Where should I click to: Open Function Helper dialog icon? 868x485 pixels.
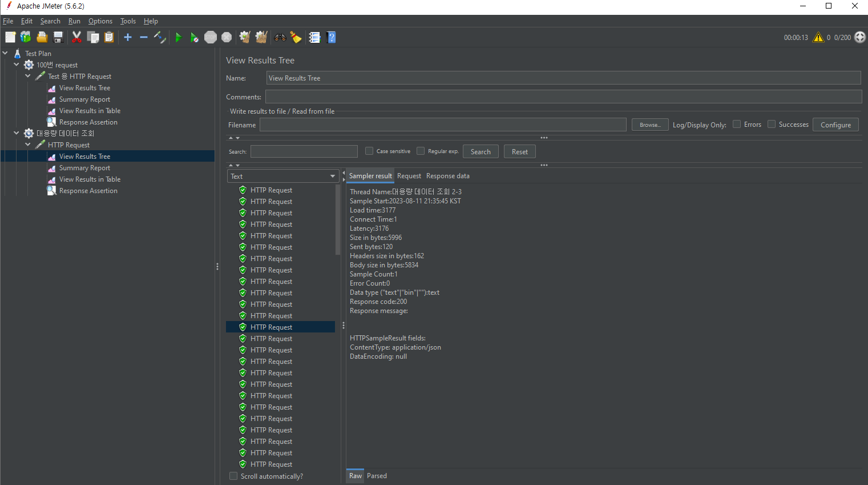(314, 37)
